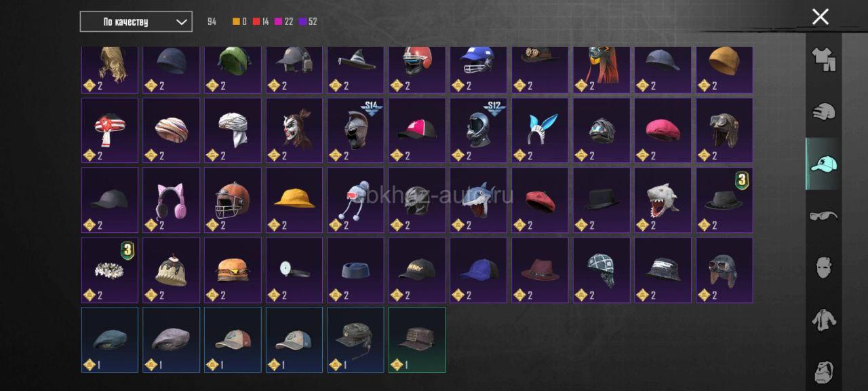The image size is (868, 391).
Task: Select the hamburger hat item
Action: pyautogui.click(x=233, y=270)
